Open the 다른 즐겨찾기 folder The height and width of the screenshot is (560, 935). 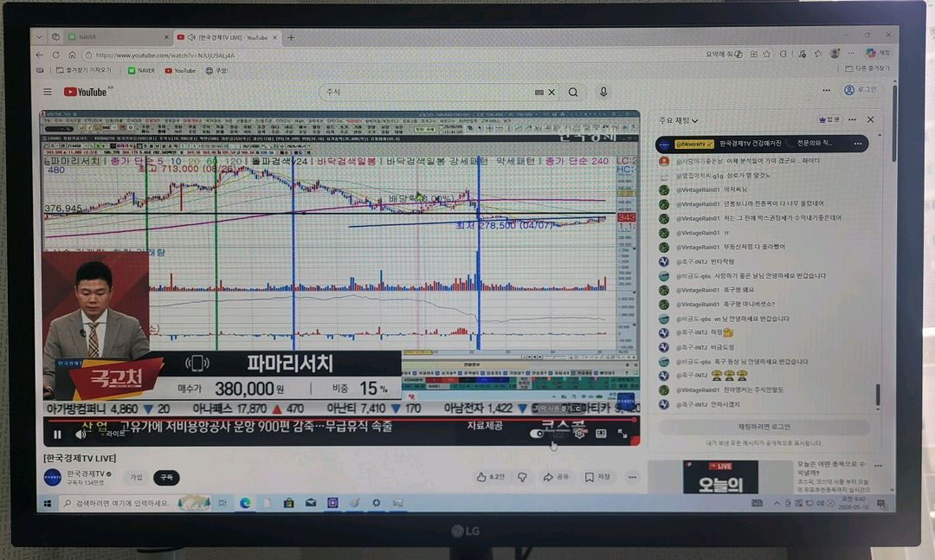pos(867,68)
